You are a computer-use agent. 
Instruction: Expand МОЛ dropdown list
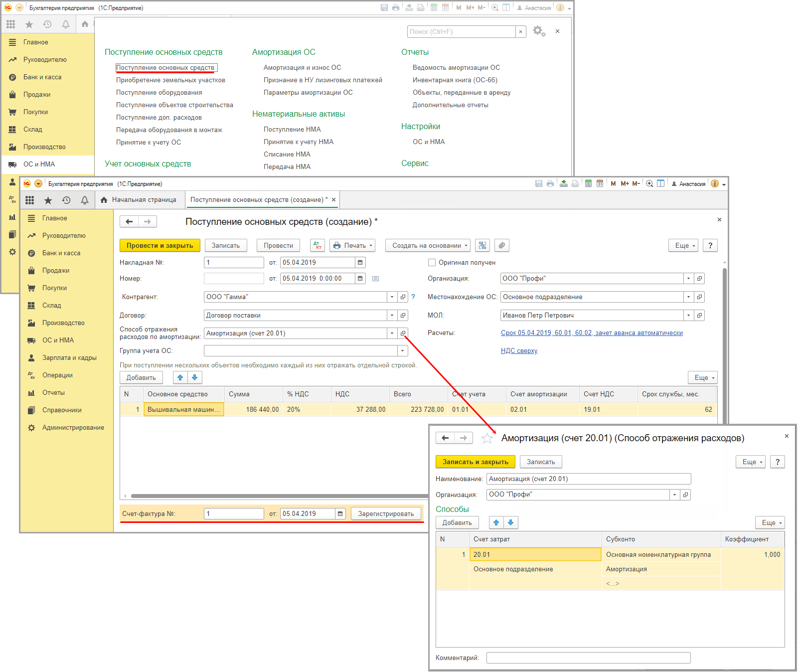coord(688,315)
